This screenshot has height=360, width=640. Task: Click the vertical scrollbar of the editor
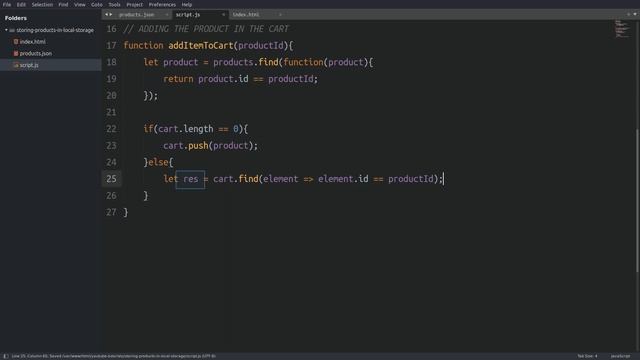[x=637, y=200]
